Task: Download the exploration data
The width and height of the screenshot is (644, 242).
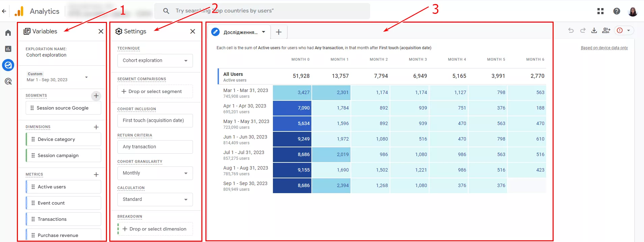Action: [x=594, y=30]
